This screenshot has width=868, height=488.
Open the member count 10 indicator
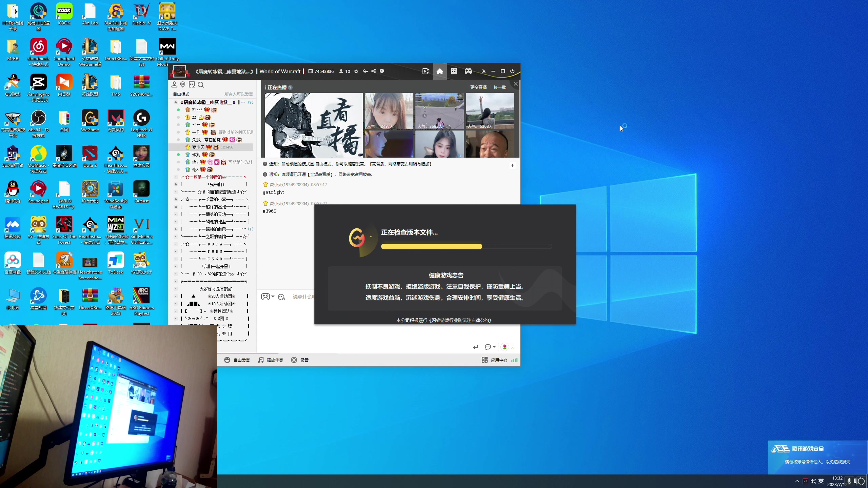tap(345, 71)
